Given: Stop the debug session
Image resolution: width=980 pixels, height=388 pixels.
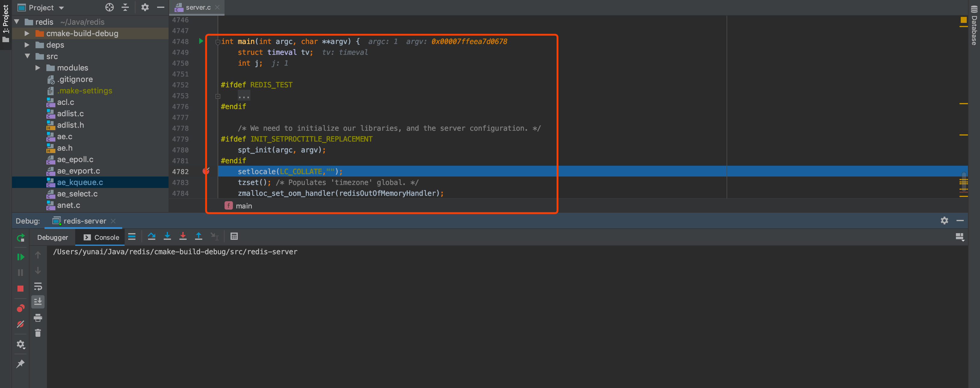Looking at the screenshot, I should (20, 289).
